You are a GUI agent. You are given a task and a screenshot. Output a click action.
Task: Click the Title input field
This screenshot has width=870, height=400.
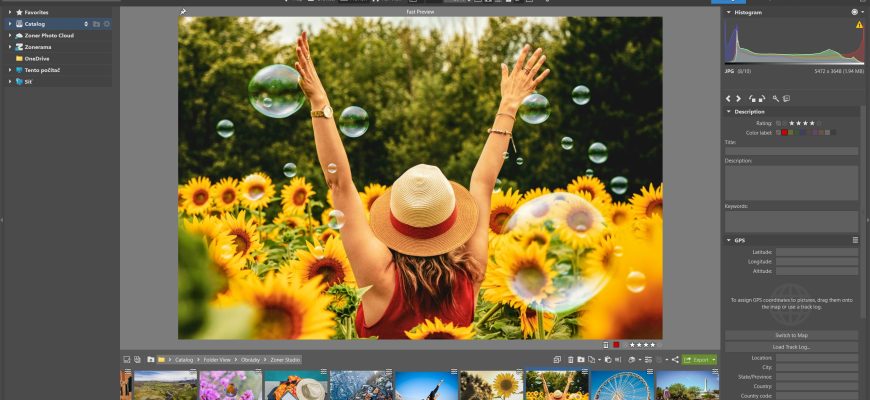791,151
